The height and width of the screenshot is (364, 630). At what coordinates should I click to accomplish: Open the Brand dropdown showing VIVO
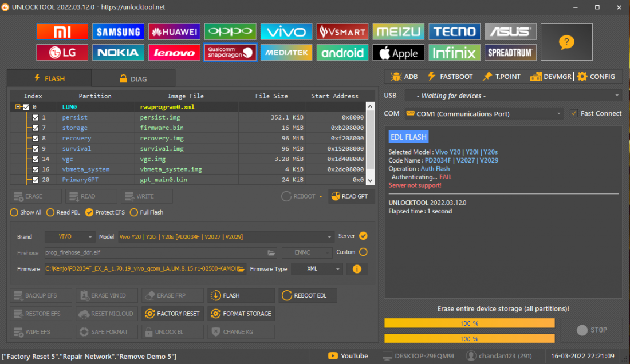69,237
